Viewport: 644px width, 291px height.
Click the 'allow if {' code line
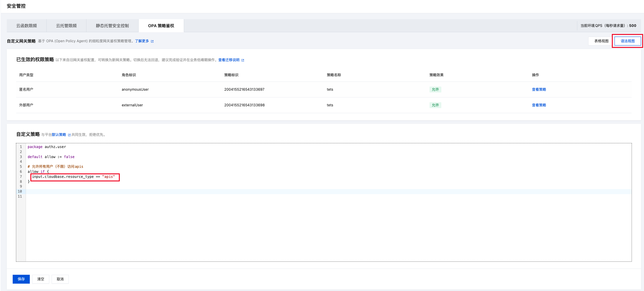coord(38,172)
